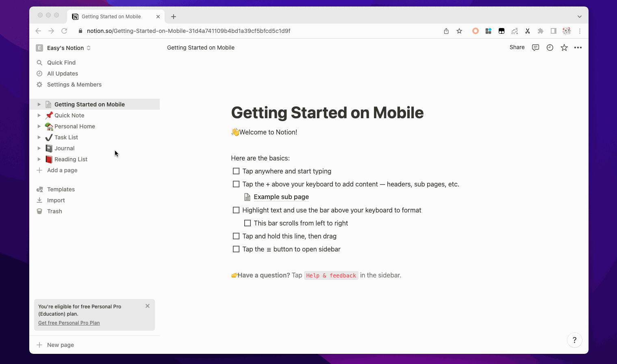The image size is (617, 364).
Task: Click the Task List checkmark icon
Action: (49, 137)
